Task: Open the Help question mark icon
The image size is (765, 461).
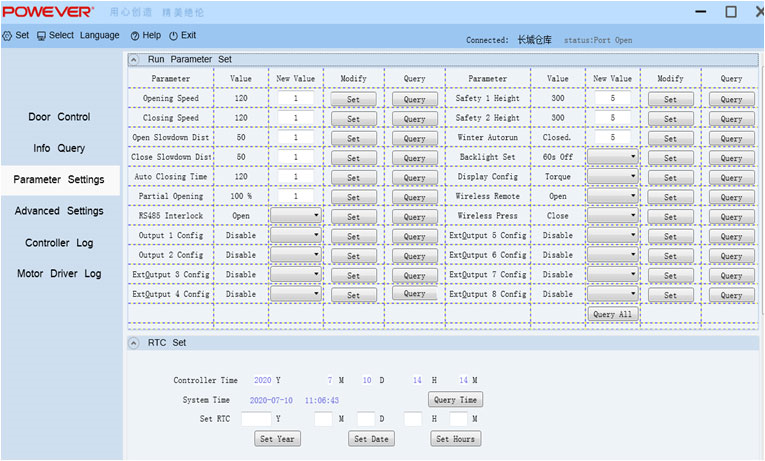Action: pyautogui.click(x=135, y=35)
